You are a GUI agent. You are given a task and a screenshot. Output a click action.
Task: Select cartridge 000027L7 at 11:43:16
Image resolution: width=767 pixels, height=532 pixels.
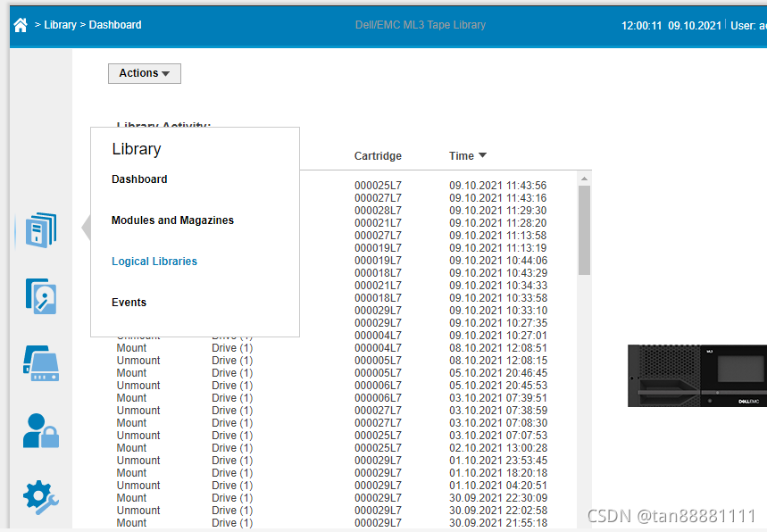(x=378, y=198)
